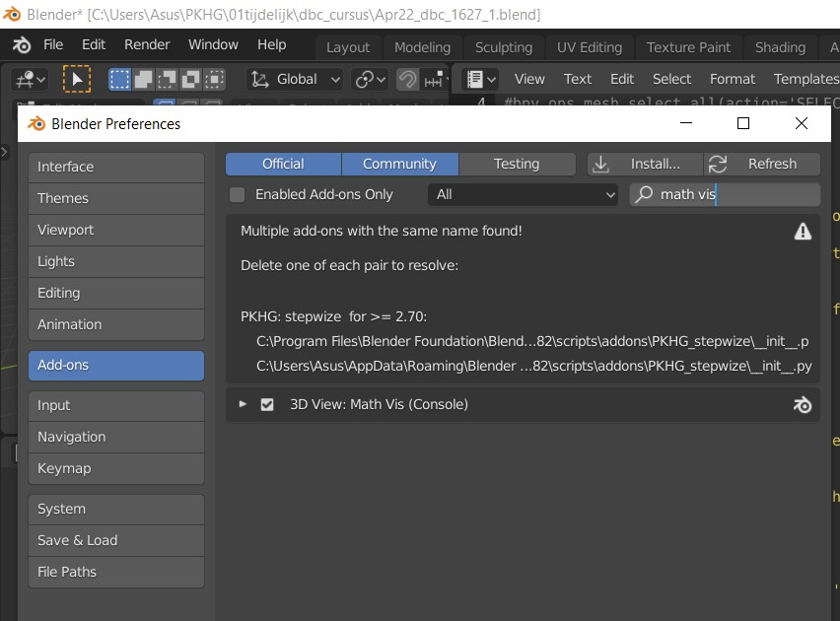840x621 pixels.
Task: Click the Blender Preferences window logo icon
Action: 36,124
